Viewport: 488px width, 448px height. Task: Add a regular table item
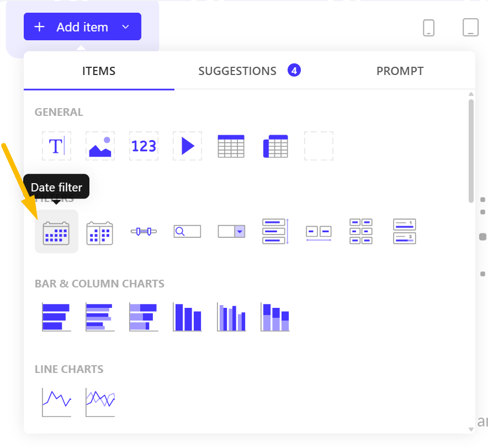(231, 146)
